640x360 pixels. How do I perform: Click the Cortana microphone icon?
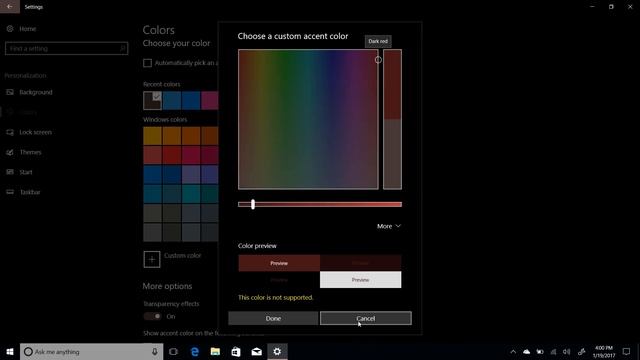tap(155, 352)
